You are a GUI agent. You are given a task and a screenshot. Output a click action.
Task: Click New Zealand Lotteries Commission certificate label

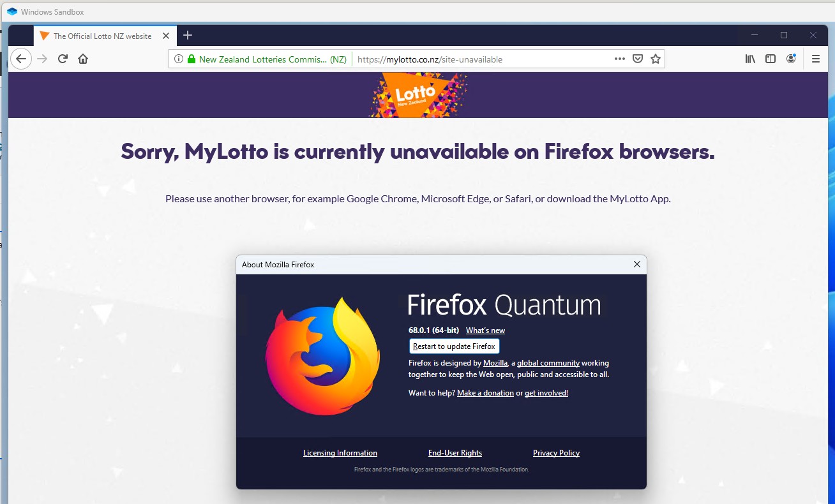coord(273,59)
